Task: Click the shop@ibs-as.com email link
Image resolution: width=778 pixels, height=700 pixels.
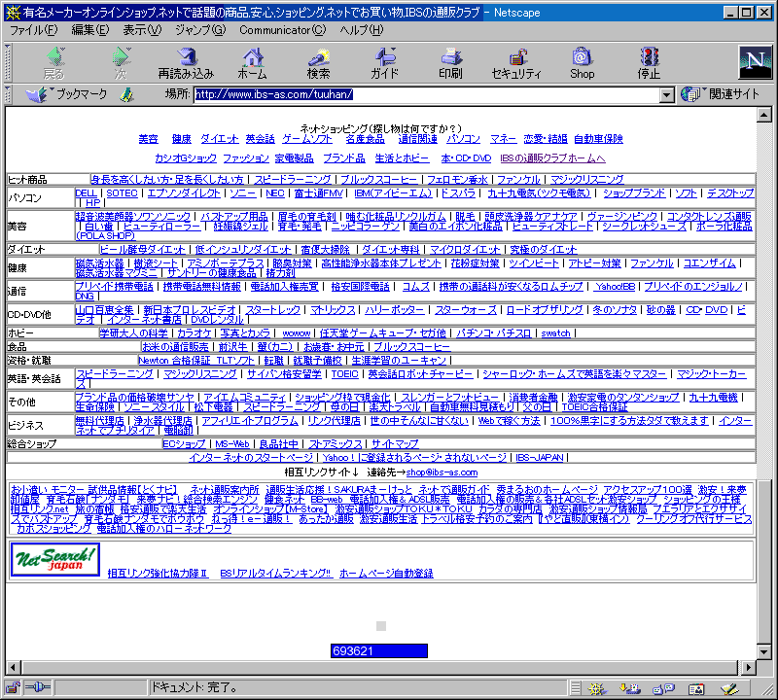Action: coord(442,472)
